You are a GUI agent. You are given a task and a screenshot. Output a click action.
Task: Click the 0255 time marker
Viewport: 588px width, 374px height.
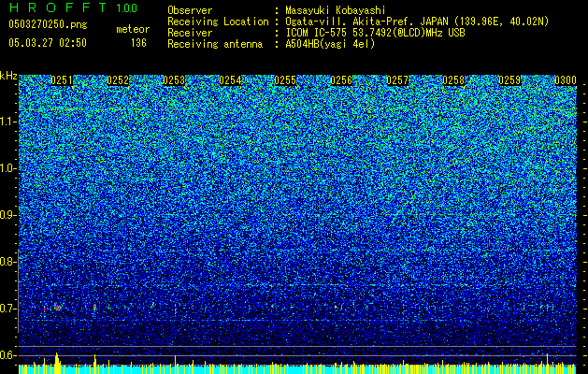point(285,80)
